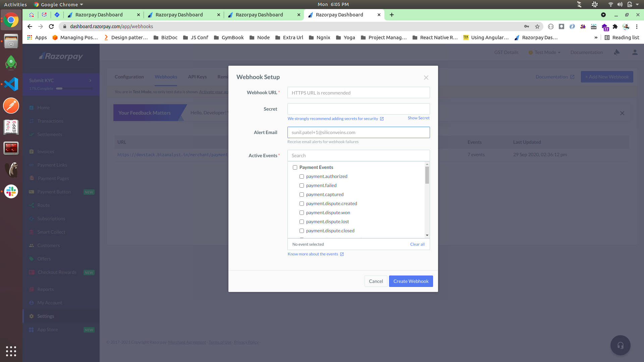
Task: Open Apps shortcut in bookmarks bar
Action: click(x=37, y=38)
